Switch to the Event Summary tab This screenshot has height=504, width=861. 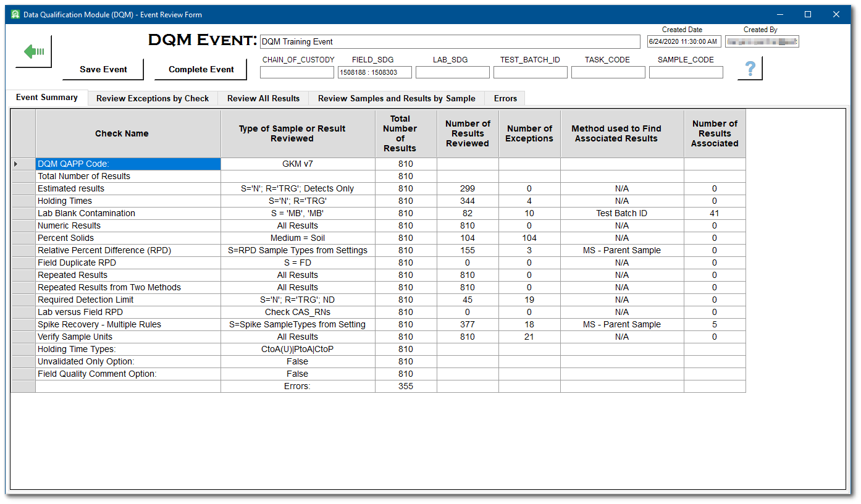(x=47, y=98)
